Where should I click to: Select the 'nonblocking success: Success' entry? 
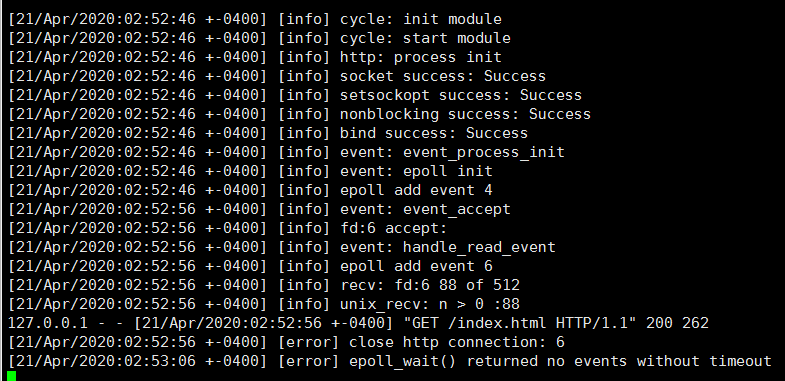click(465, 114)
